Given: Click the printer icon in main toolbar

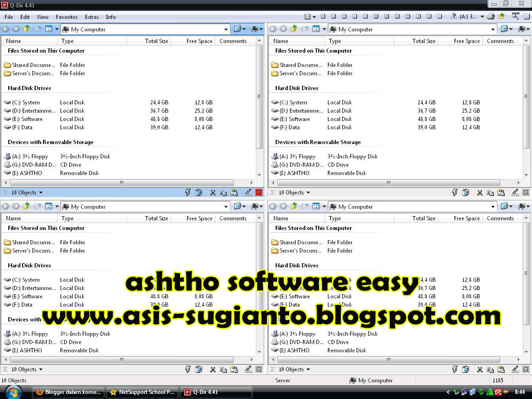Looking at the screenshot, I should (x=490, y=16).
